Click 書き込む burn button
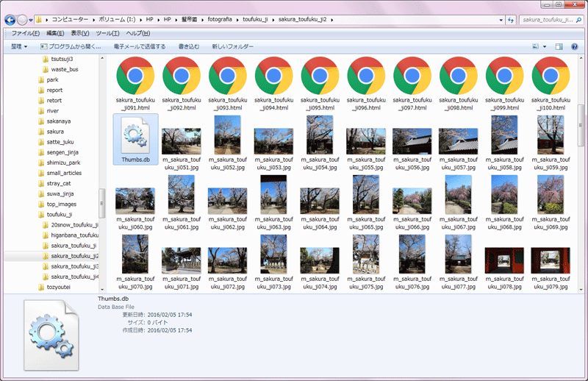 (189, 46)
